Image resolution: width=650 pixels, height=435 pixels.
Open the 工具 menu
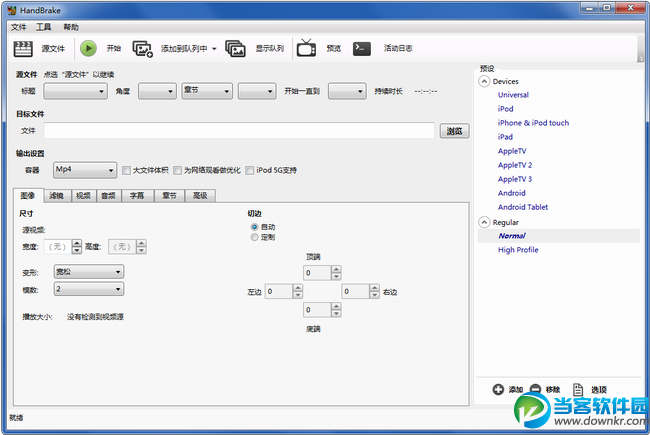pyautogui.click(x=44, y=27)
